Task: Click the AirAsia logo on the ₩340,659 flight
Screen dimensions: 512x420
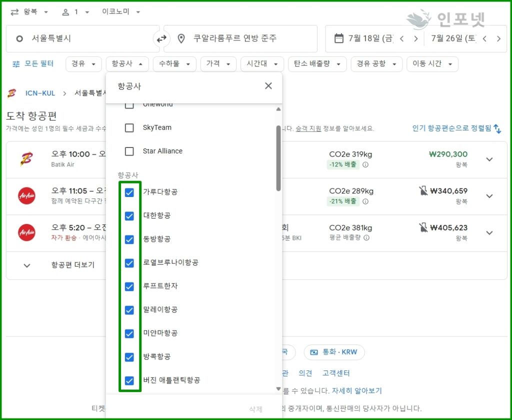Action: coord(27,195)
